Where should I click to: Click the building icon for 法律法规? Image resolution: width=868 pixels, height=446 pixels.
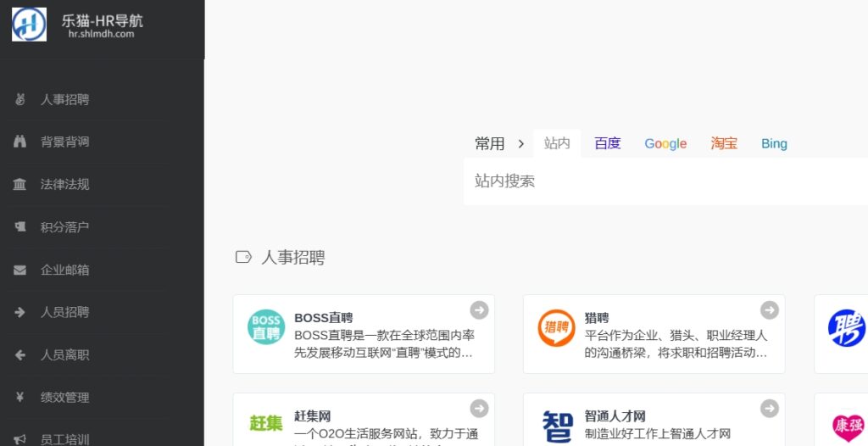point(19,184)
